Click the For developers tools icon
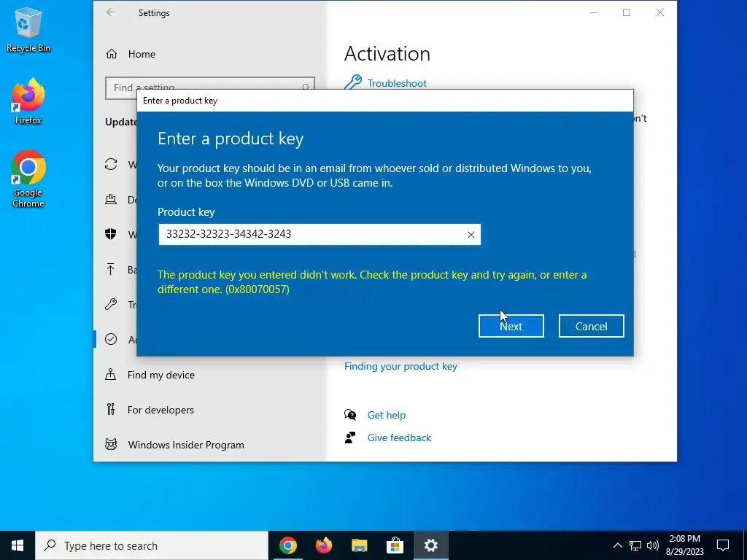747x560 pixels. click(111, 409)
